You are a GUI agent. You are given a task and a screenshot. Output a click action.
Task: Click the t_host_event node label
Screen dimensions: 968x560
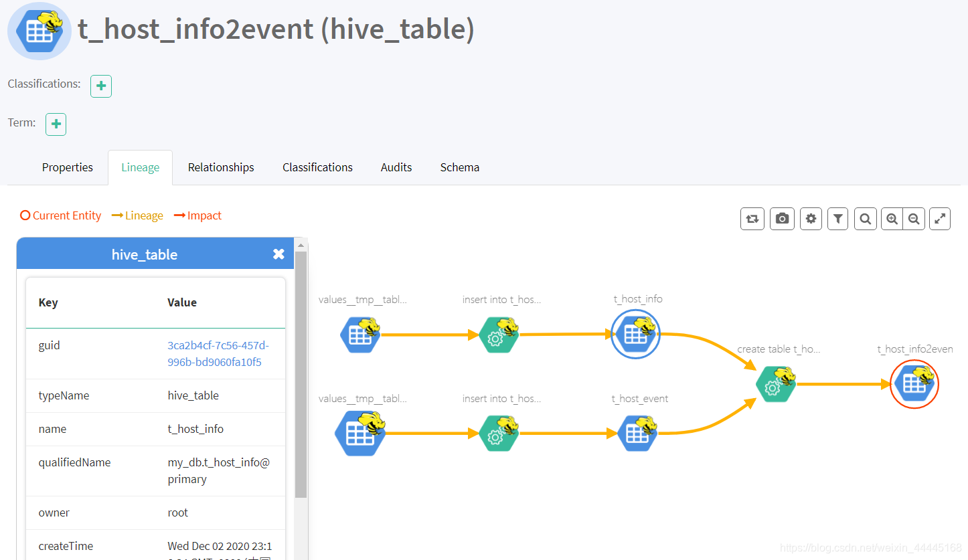640,399
